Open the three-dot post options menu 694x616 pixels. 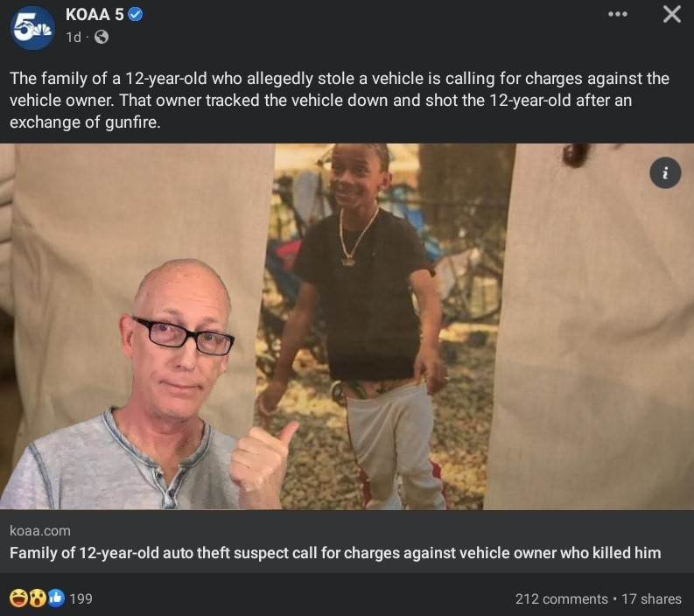click(618, 14)
